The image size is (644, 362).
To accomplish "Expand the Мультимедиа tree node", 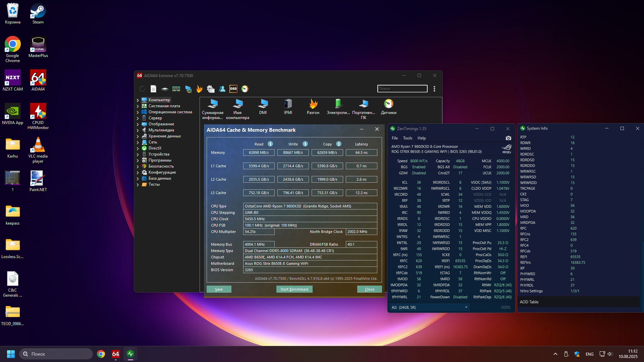I will tap(138, 130).
